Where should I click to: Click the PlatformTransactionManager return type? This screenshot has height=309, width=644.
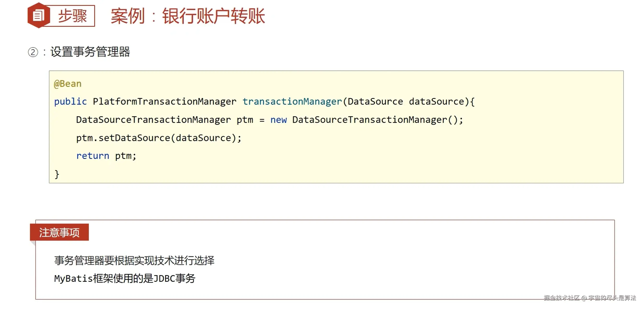[x=165, y=102]
